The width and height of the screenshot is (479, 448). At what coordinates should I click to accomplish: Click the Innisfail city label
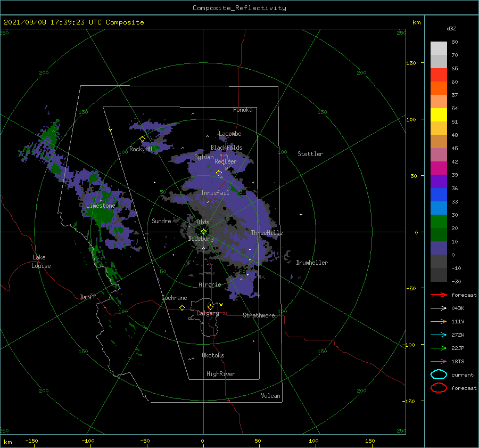(215, 193)
